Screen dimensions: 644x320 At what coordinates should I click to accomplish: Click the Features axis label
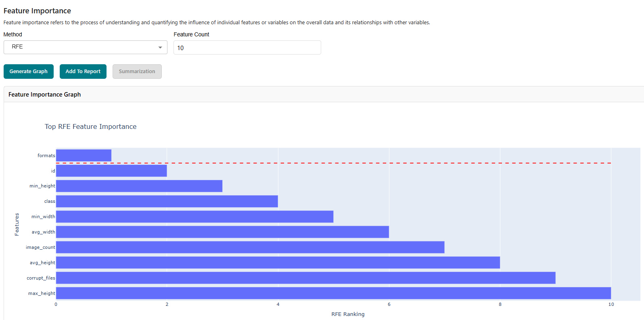pos(17,223)
